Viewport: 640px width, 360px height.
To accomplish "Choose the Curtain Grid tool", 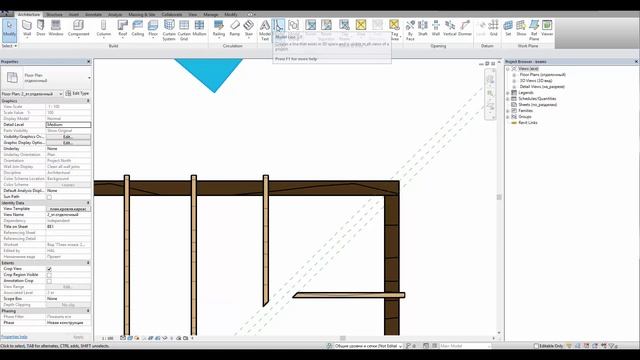I will pos(184,30).
